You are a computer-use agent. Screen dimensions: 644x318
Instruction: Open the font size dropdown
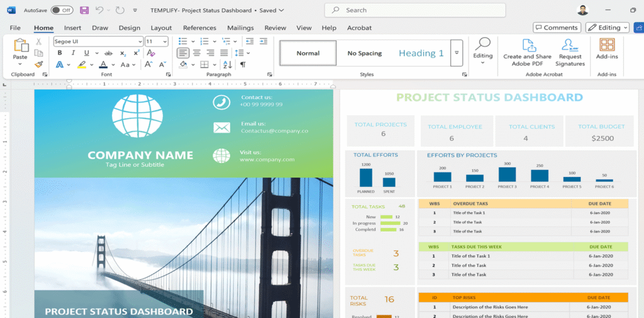click(157, 41)
